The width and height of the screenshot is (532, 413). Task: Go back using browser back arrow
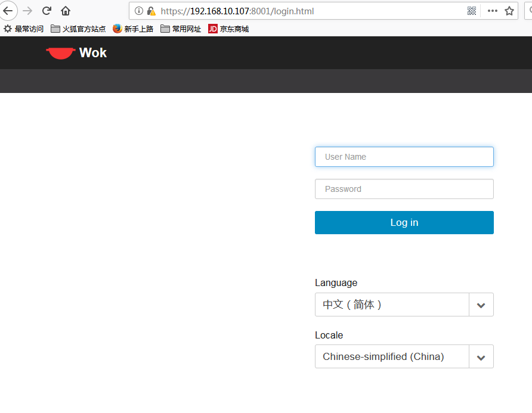point(8,11)
